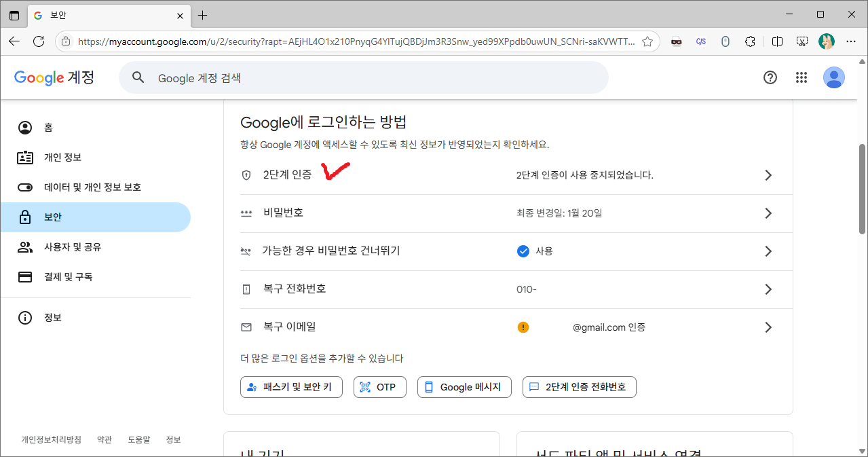This screenshot has width=868, height=457.
Task: Click the orange warning icon on recovery email
Action: (x=523, y=327)
